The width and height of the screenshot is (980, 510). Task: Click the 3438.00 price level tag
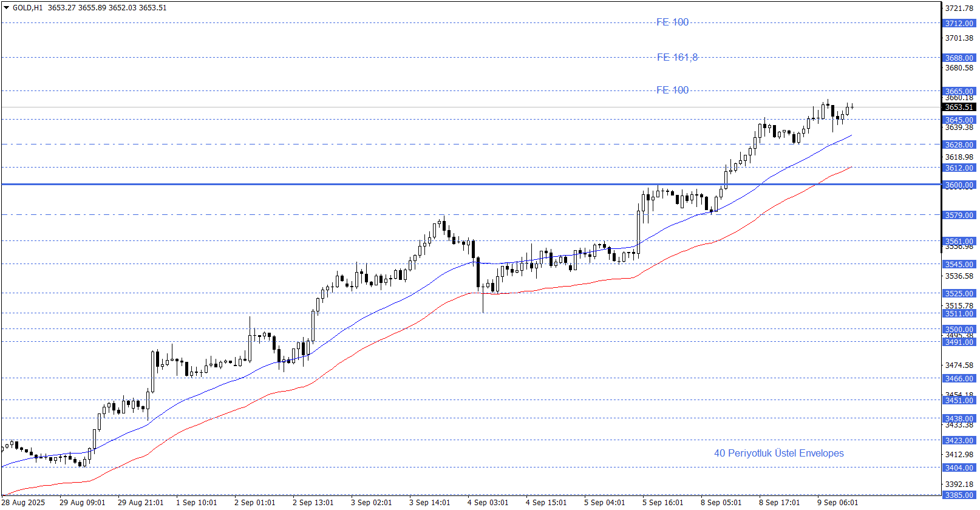[959, 418]
